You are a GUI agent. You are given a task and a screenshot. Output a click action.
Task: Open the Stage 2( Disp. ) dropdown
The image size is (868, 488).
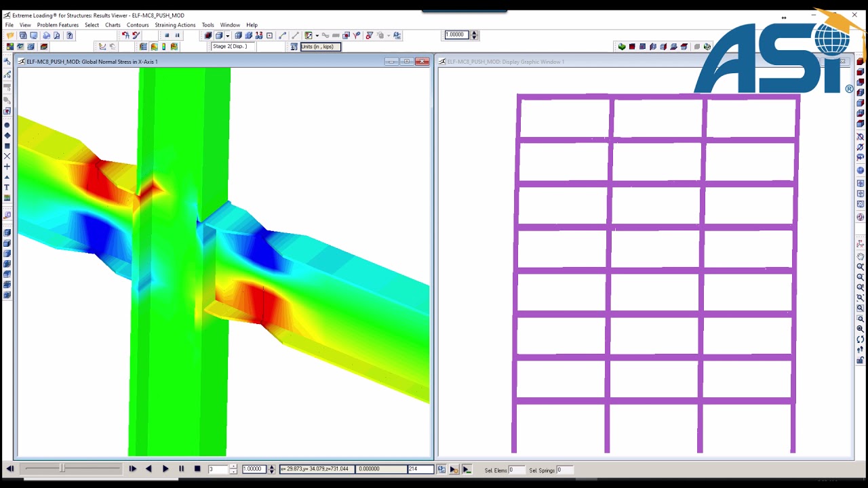[233, 46]
